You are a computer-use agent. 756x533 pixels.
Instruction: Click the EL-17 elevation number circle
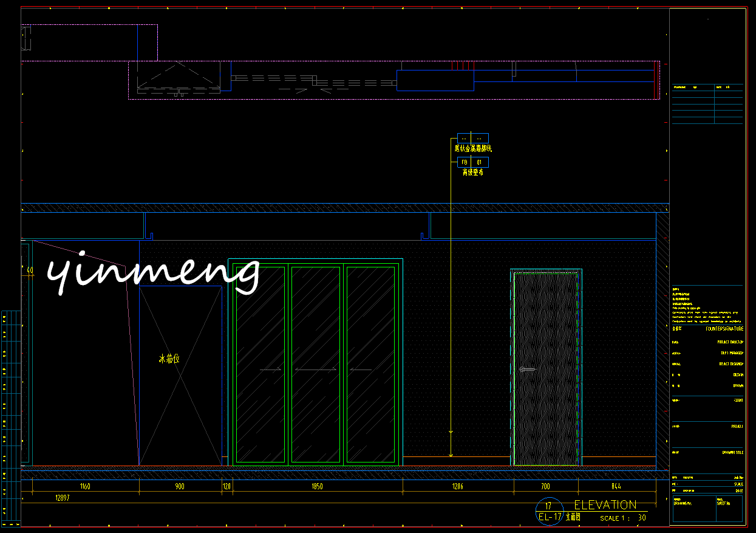pyautogui.click(x=548, y=512)
